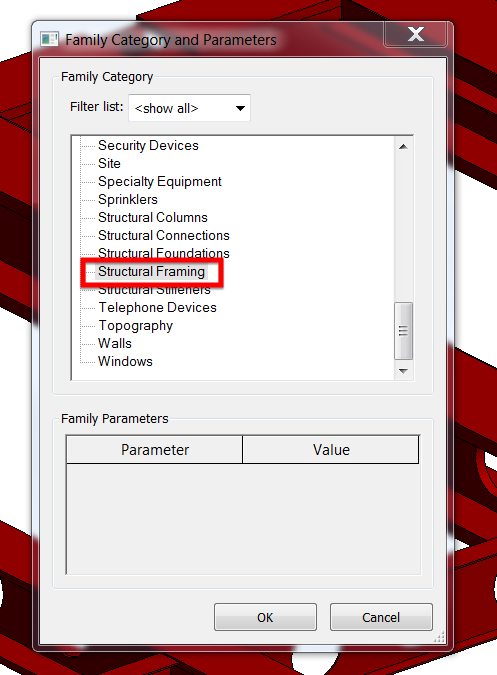Viewport: 497px width, 675px height.
Task: Select Structural Framing category
Action: [151, 272]
